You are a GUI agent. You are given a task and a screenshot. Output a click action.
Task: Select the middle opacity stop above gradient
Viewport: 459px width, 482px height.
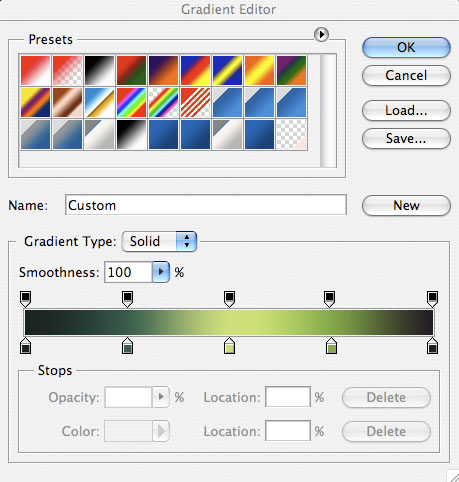pyautogui.click(x=229, y=299)
